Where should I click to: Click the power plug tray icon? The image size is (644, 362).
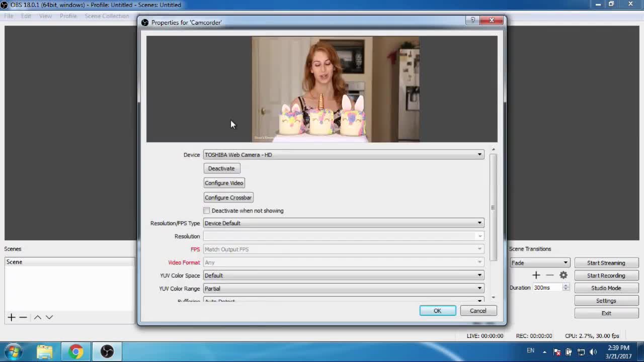pyautogui.click(x=569, y=352)
